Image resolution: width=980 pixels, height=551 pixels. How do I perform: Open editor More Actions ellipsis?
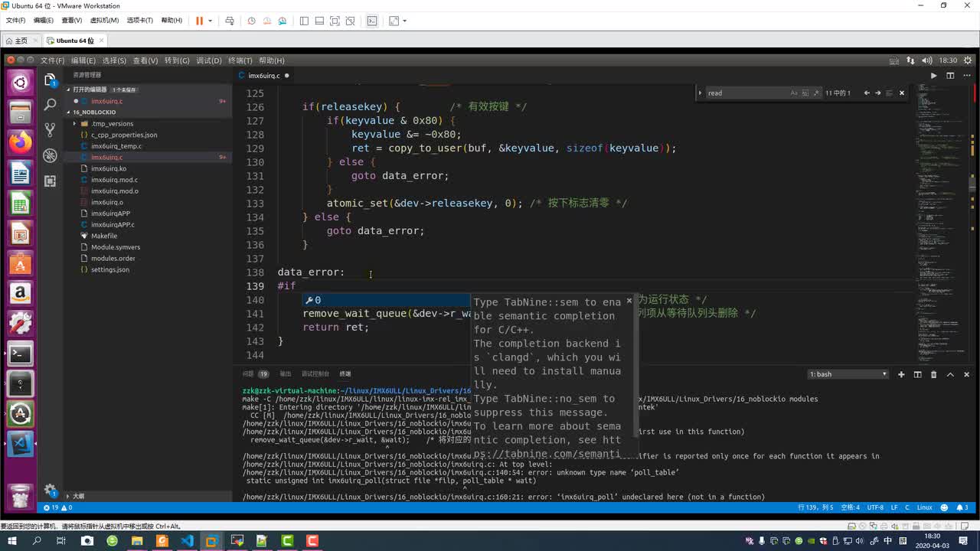coord(966,76)
